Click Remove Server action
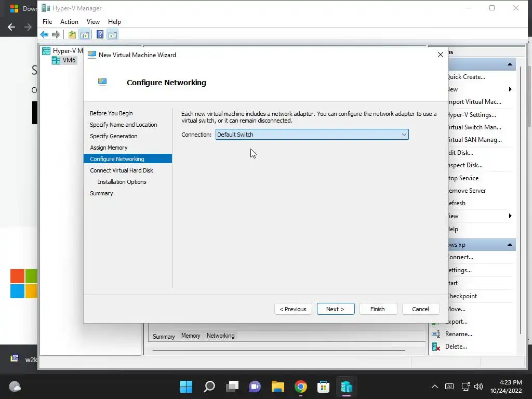Screen dimensions: 532x399 click(x=467, y=191)
